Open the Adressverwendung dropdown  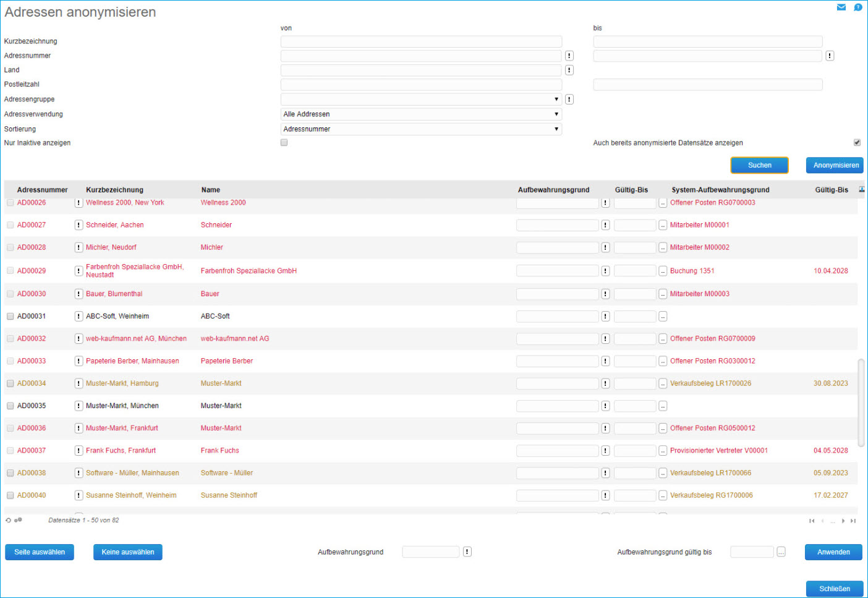point(420,114)
